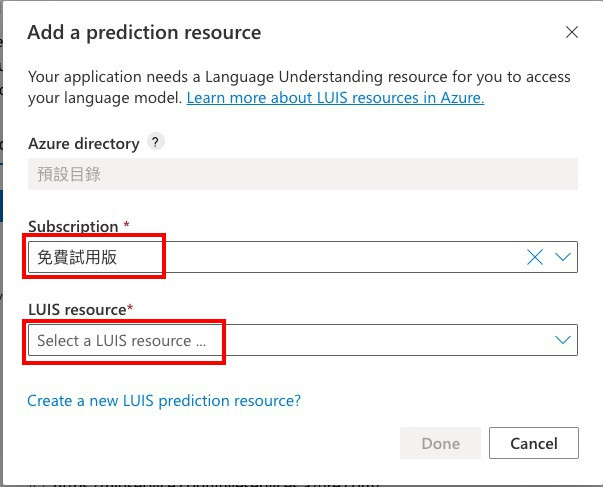The height and width of the screenshot is (487, 603).
Task: Click Create a new LUIS prediction resource link
Action: pos(164,401)
